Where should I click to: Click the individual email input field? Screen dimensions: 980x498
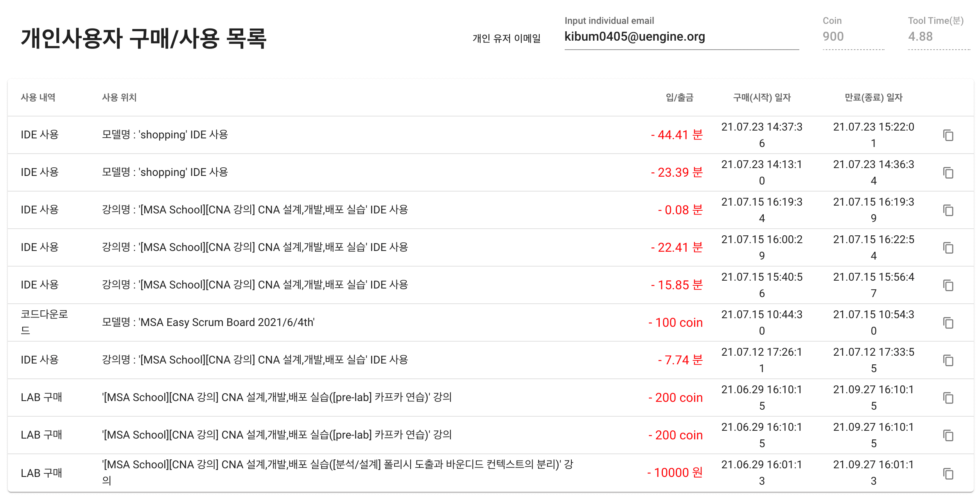pos(682,37)
